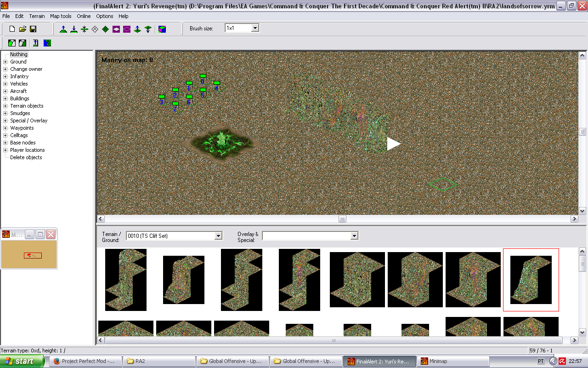The image size is (588, 368).
Task: Select the lower ground tool (down arrow)
Action: [x=74, y=29]
